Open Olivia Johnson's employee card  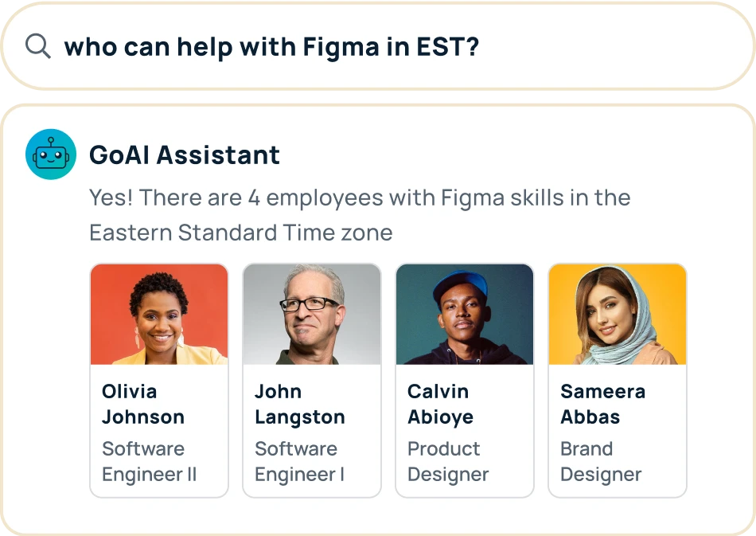click(158, 379)
